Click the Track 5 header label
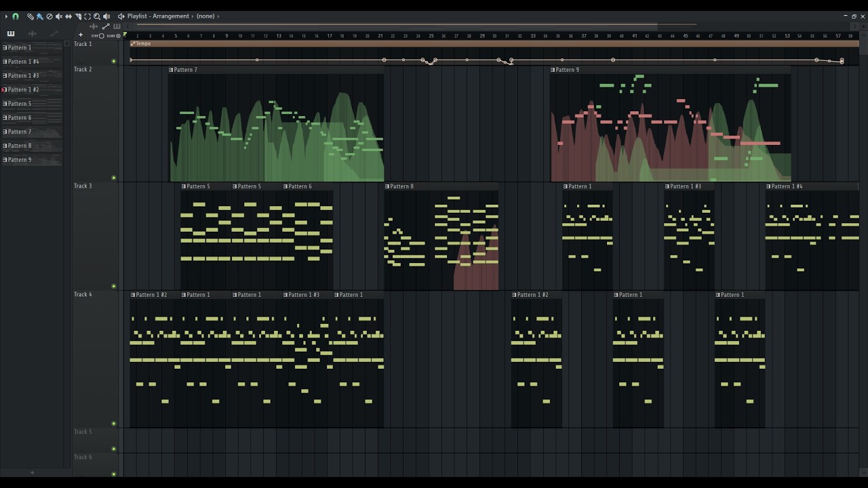 click(x=83, y=432)
